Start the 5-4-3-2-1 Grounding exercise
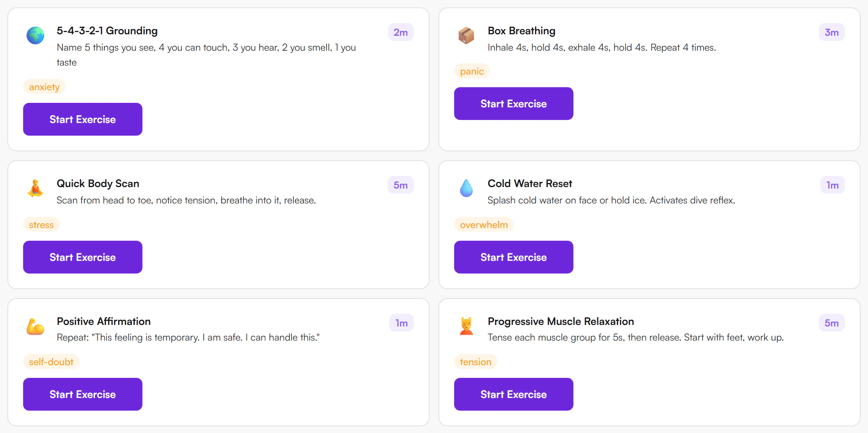This screenshot has height=433, width=868. point(83,119)
